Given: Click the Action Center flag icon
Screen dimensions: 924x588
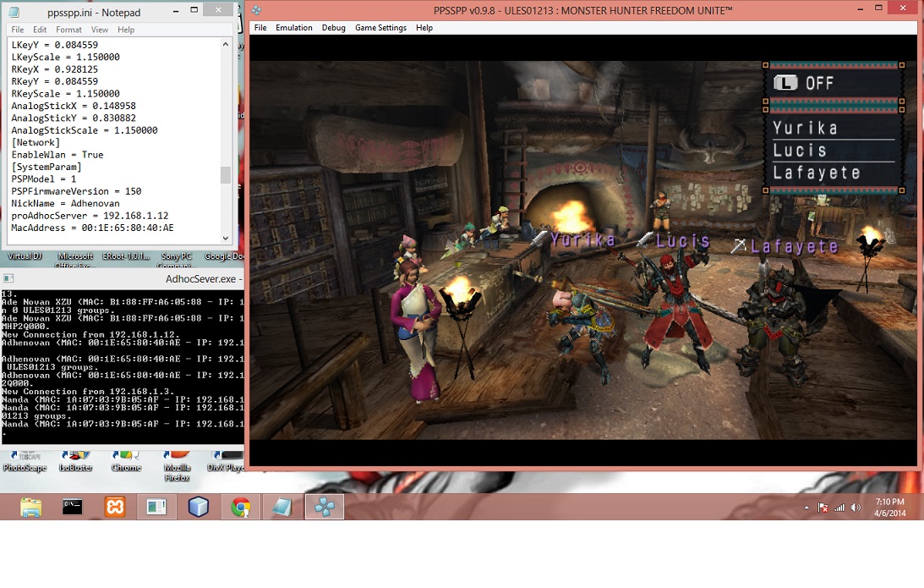Looking at the screenshot, I should (823, 508).
